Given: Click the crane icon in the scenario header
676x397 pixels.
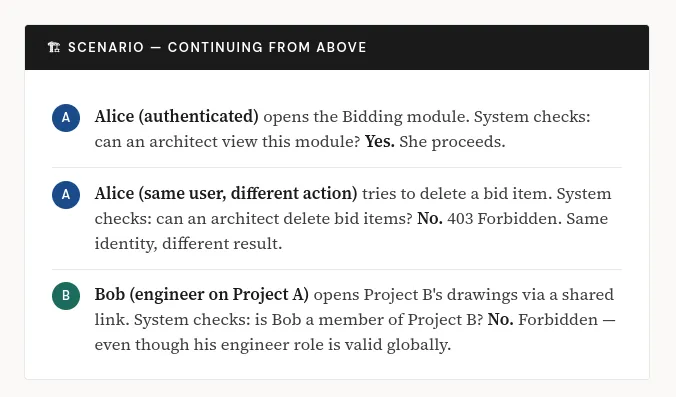Looking at the screenshot, I should 54,47.
